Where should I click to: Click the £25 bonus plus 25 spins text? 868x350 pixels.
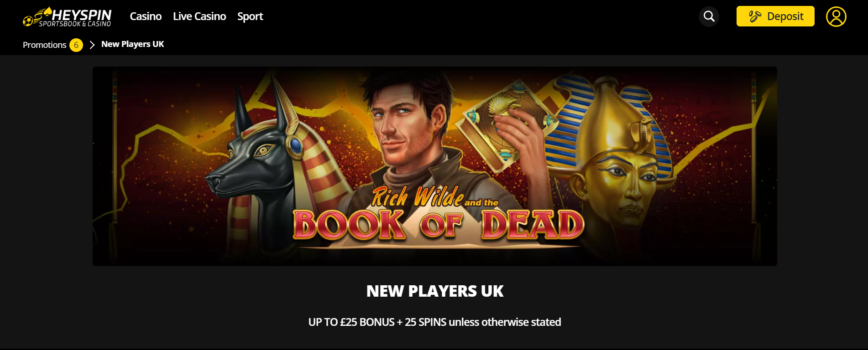pyautogui.click(x=434, y=322)
